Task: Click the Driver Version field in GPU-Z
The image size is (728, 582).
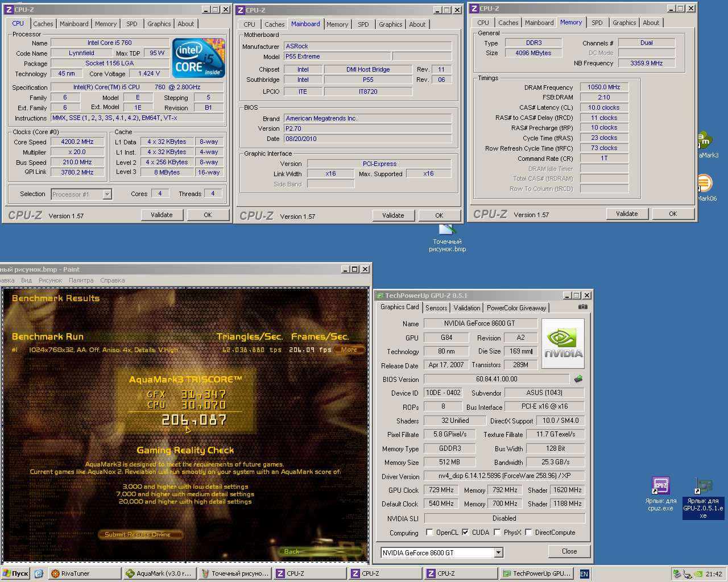Action: (x=504, y=476)
